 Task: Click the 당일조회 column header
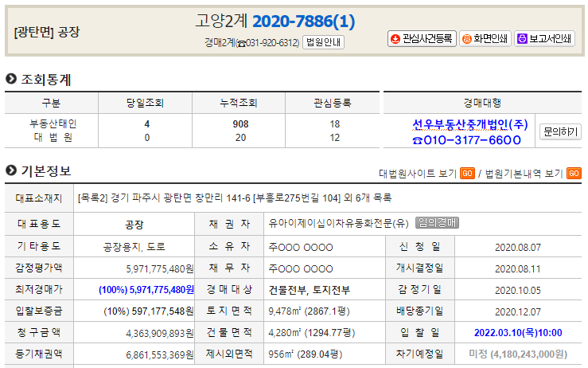click(x=145, y=103)
